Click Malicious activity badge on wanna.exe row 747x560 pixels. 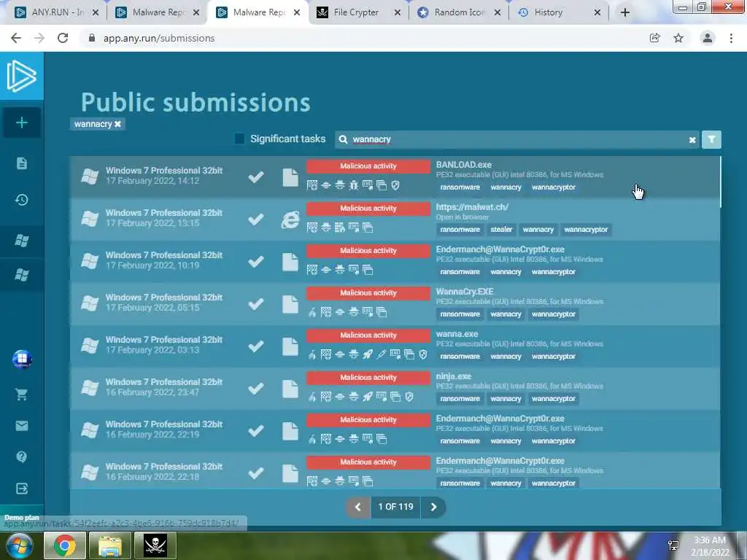tap(368, 335)
